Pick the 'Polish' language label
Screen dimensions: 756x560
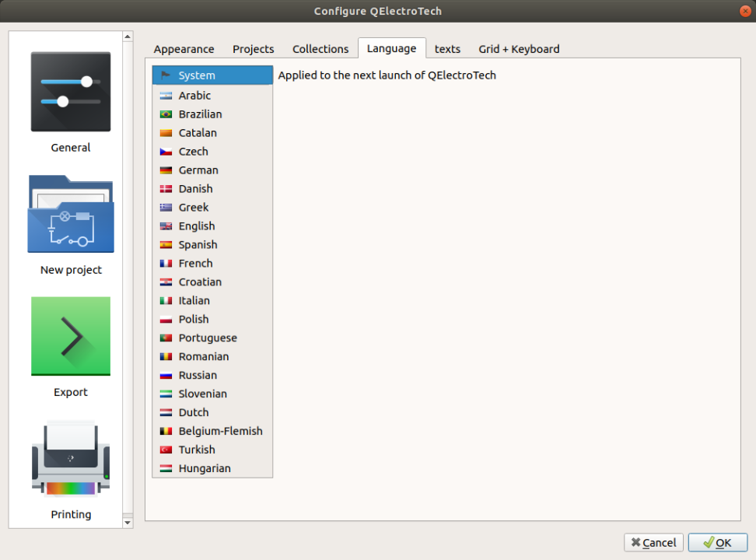click(194, 320)
